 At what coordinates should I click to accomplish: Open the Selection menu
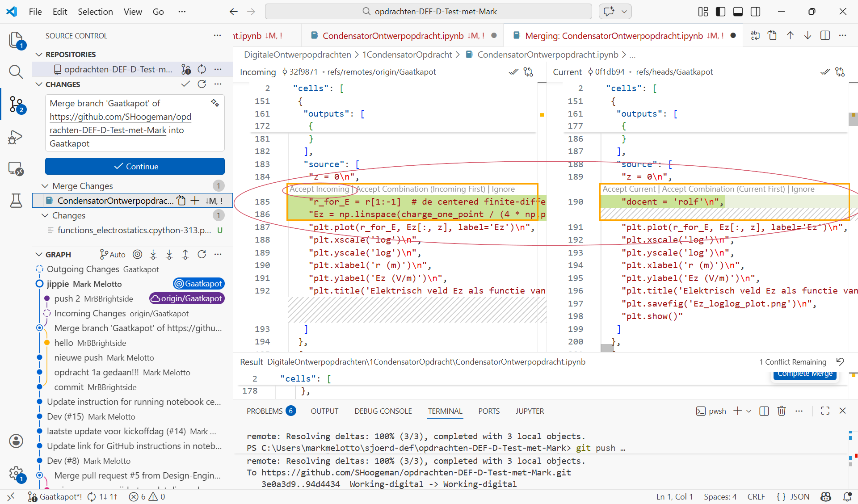pos(95,12)
